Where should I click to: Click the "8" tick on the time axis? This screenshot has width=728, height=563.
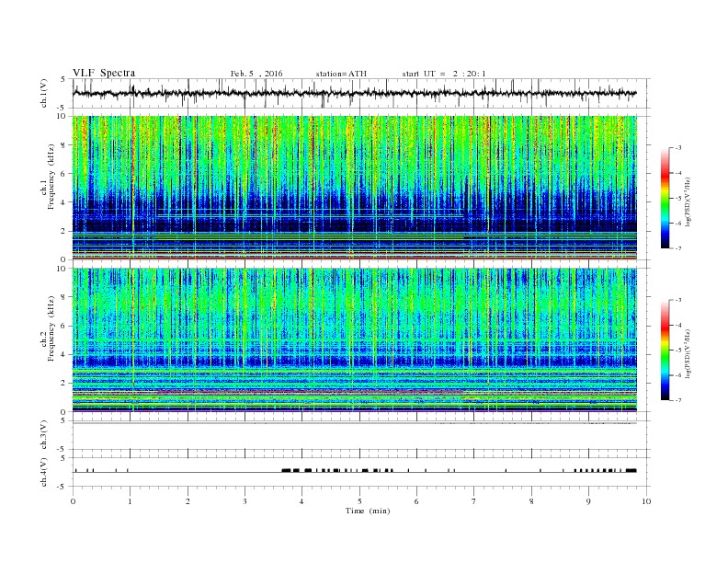pyautogui.click(x=531, y=501)
